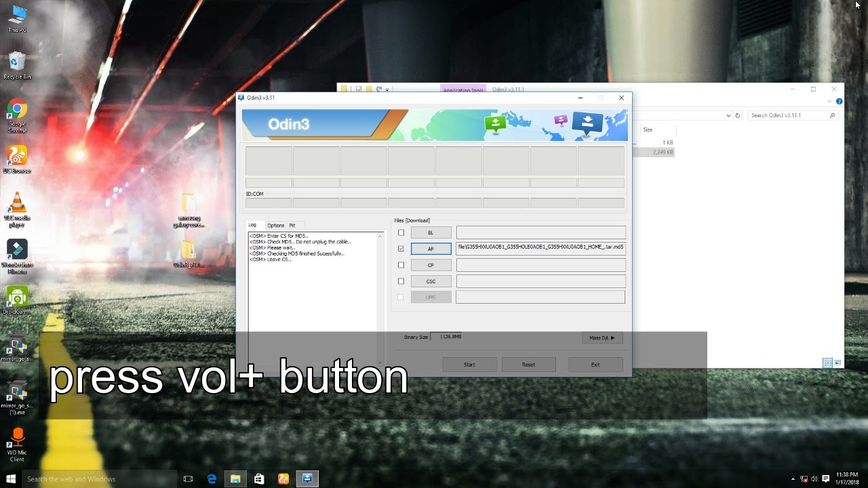The height and width of the screenshot is (488, 868).
Task: Click the Start button in Odin3
Action: [469, 365]
